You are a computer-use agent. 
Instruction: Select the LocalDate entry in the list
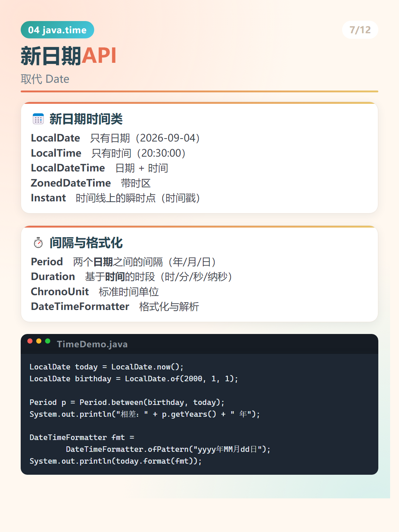point(55,138)
